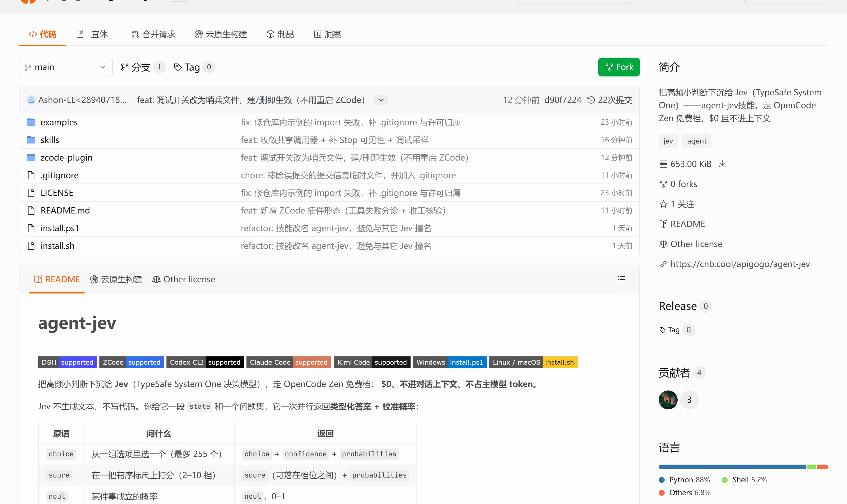
Task: Click the contributor avatar thumbnail
Action: click(x=668, y=400)
